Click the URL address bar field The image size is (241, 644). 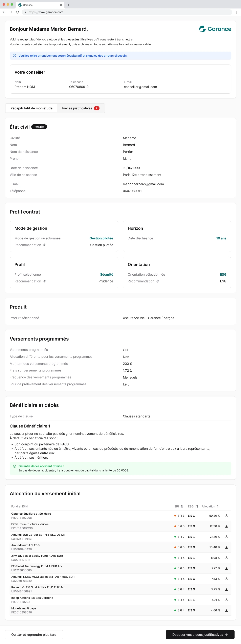pyautogui.click(x=127, y=12)
